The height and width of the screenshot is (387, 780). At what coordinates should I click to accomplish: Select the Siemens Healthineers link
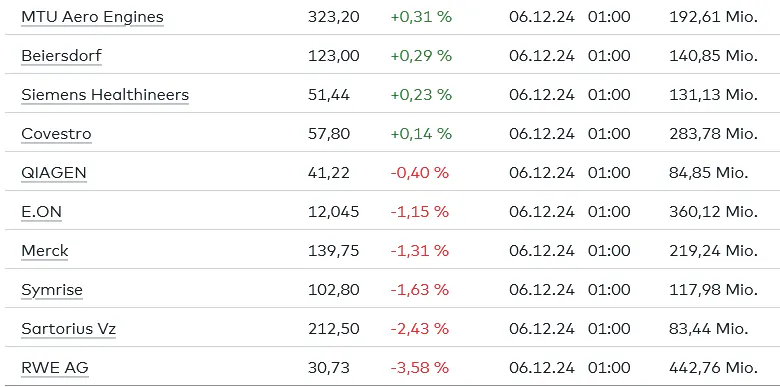pos(105,95)
